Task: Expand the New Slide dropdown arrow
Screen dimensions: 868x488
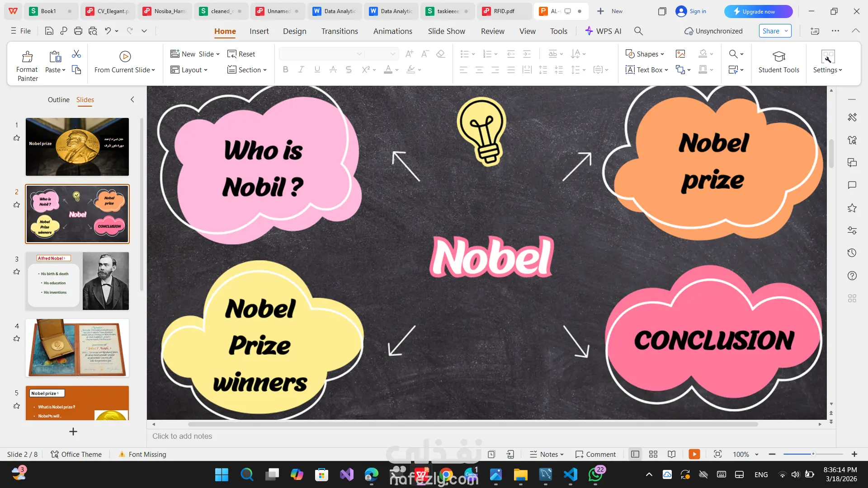Action: pos(218,54)
